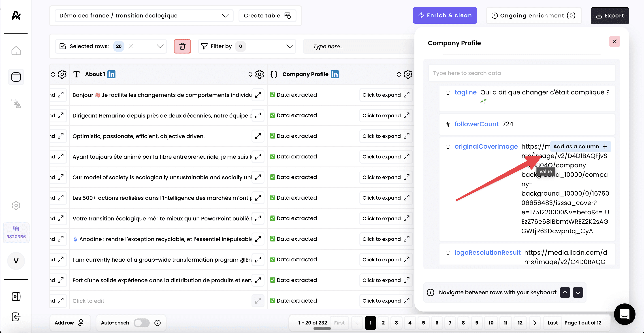The image size is (644, 333).
Task: Sort the About 1 column arrows
Action: (250, 74)
